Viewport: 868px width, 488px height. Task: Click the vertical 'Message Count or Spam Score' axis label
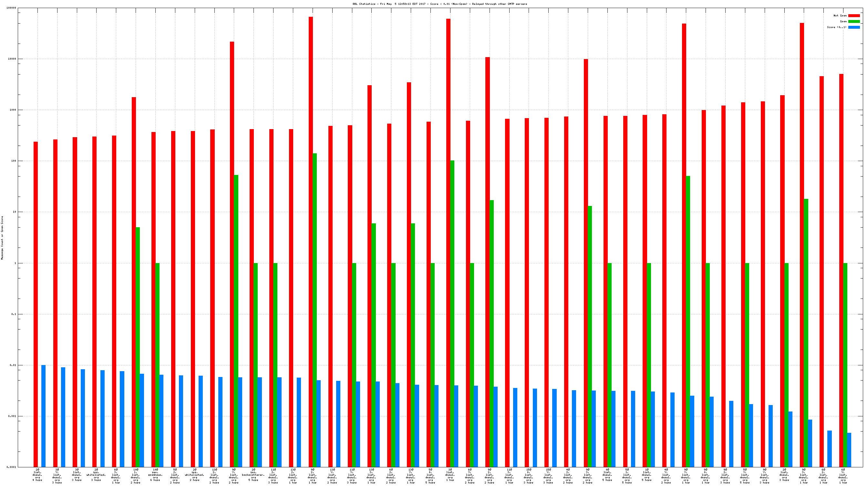click(2, 238)
